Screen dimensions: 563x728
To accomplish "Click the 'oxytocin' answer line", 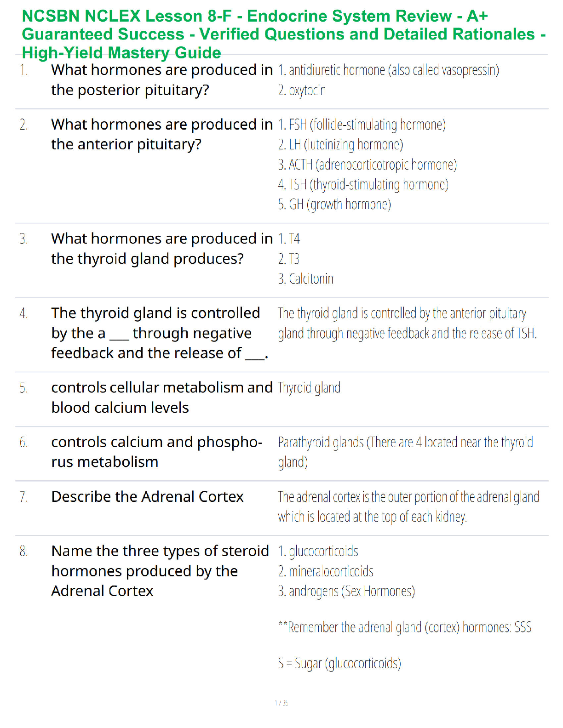I will click(x=302, y=91).
